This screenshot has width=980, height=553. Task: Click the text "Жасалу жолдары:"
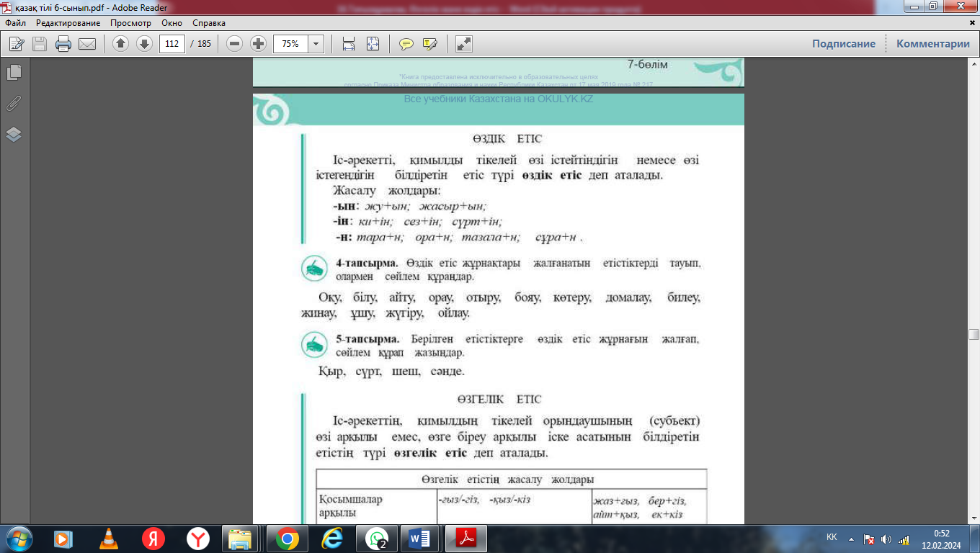[386, 192]
